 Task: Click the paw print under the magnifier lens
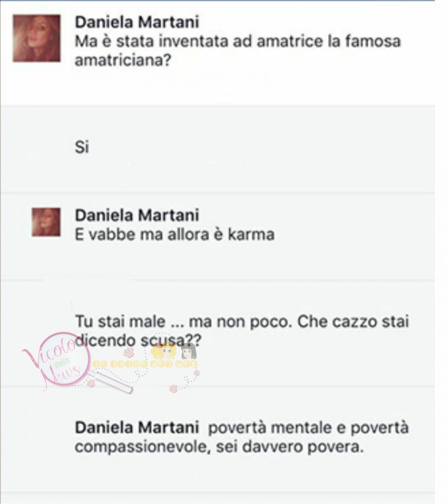(91, 383)
